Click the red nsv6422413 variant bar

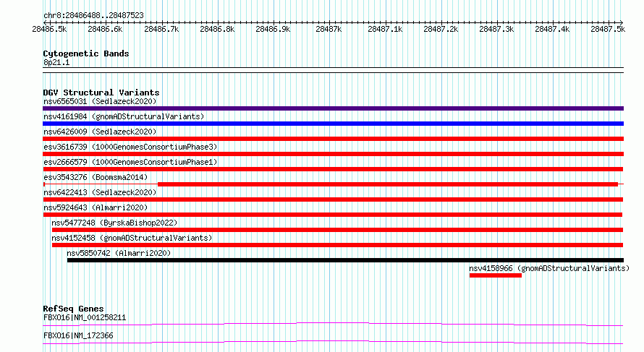click(333, 199)
